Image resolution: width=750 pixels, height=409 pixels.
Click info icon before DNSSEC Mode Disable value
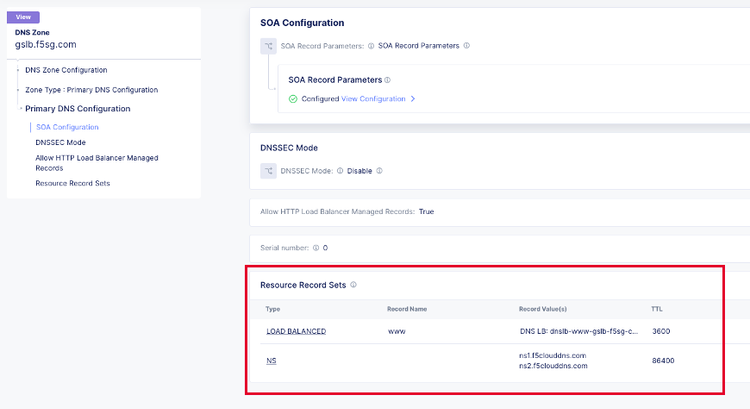pos(340,171)
